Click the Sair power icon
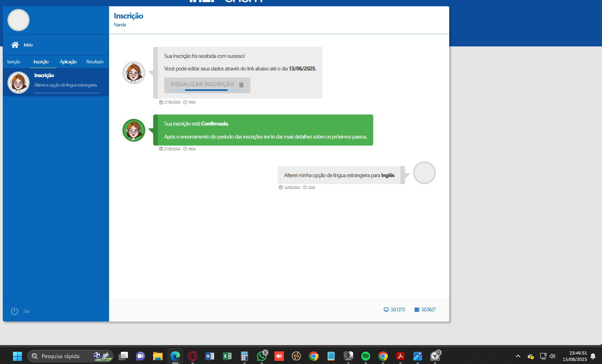 point(15,311)
